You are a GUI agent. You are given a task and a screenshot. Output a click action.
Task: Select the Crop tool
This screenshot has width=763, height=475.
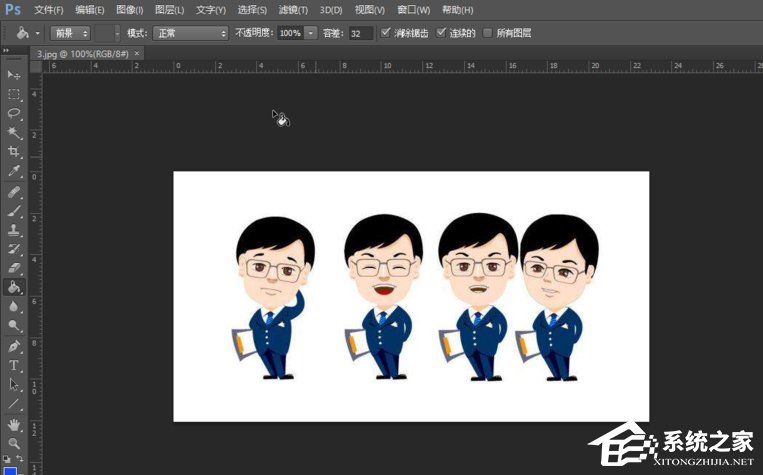14,152
